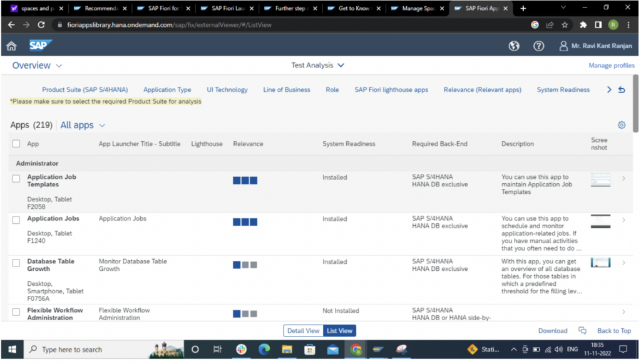Open the Overview dropdown

tap(36, 65)
